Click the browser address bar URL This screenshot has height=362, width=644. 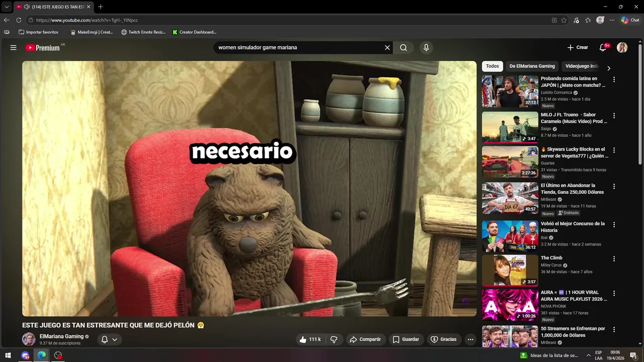[x=87, y=20]
